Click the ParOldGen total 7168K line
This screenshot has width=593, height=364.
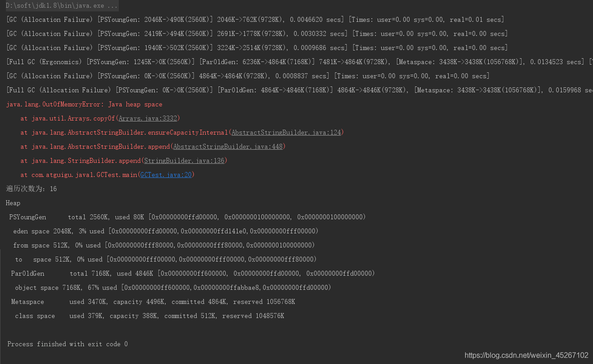pos(193,273)
